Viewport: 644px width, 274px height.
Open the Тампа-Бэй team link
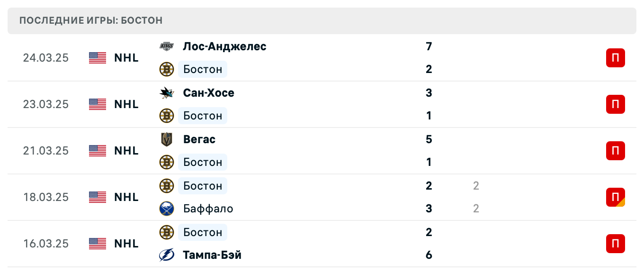212,255
